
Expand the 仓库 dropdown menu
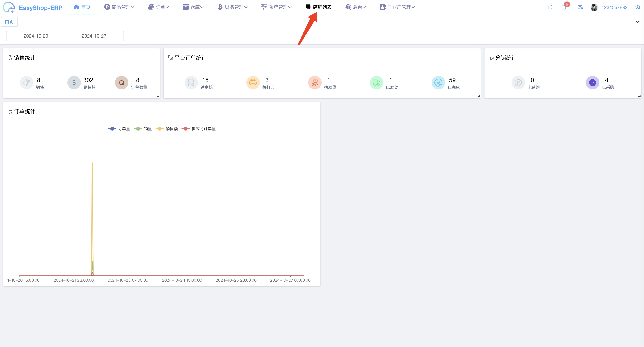(x=193, y=7)
